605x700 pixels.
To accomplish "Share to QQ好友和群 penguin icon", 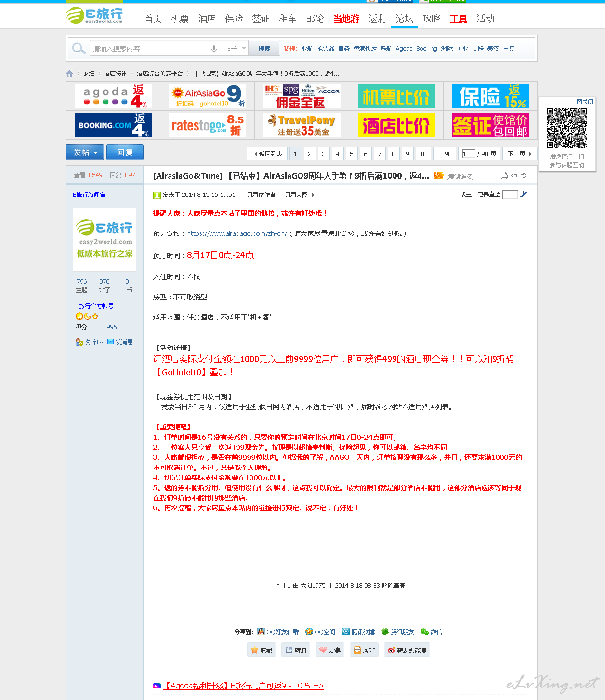I will tap(261, 632).
